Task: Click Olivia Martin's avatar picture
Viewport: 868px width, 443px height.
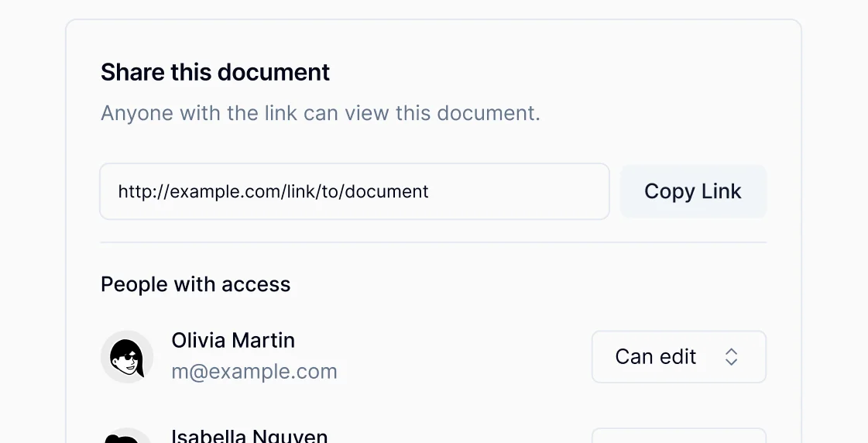Action: [127, 357]
